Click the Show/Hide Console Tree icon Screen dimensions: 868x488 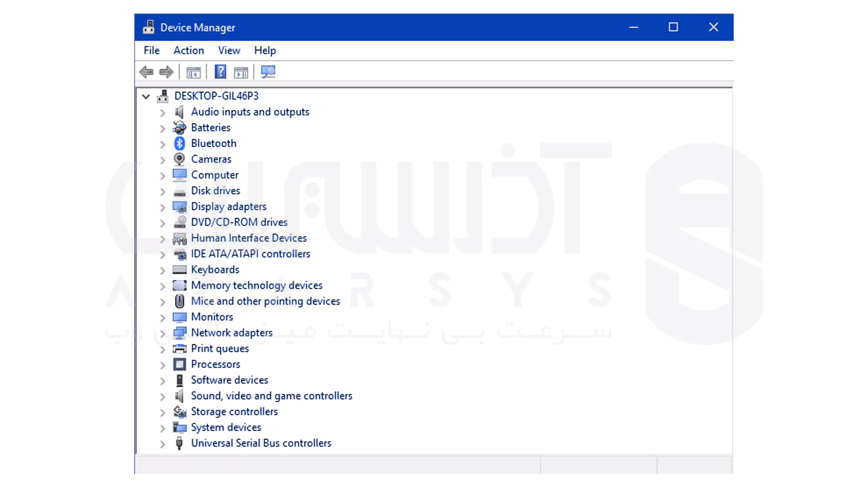pyautogui.click(x=193, y=72)
